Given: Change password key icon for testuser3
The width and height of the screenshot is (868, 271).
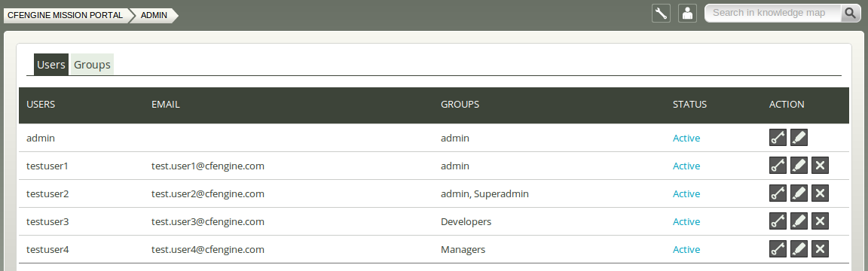Looking at the screenshot, I should [x=778, y=221].
